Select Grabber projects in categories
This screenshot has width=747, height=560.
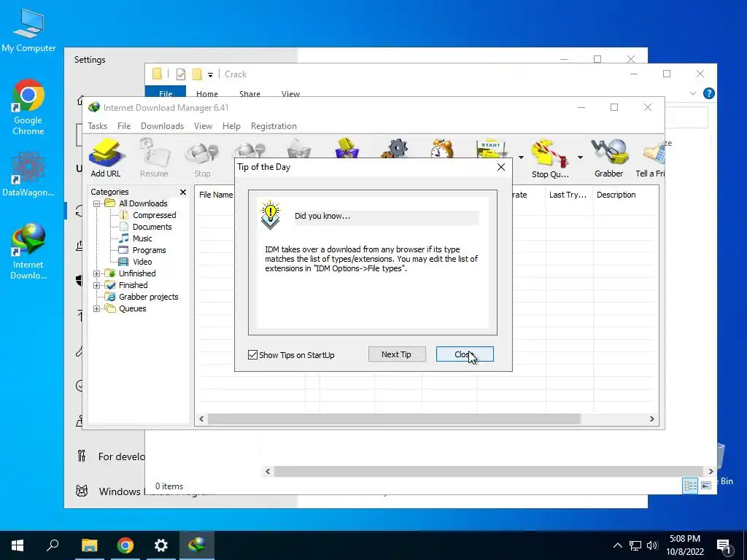(148, 297)
